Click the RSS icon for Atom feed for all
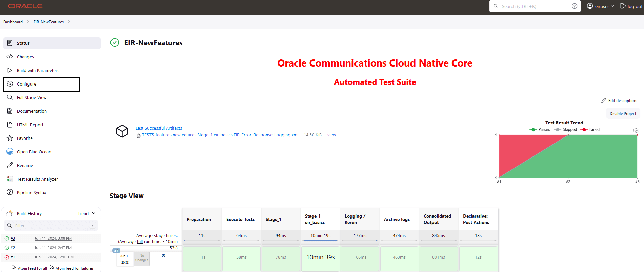 coord(14,268)
